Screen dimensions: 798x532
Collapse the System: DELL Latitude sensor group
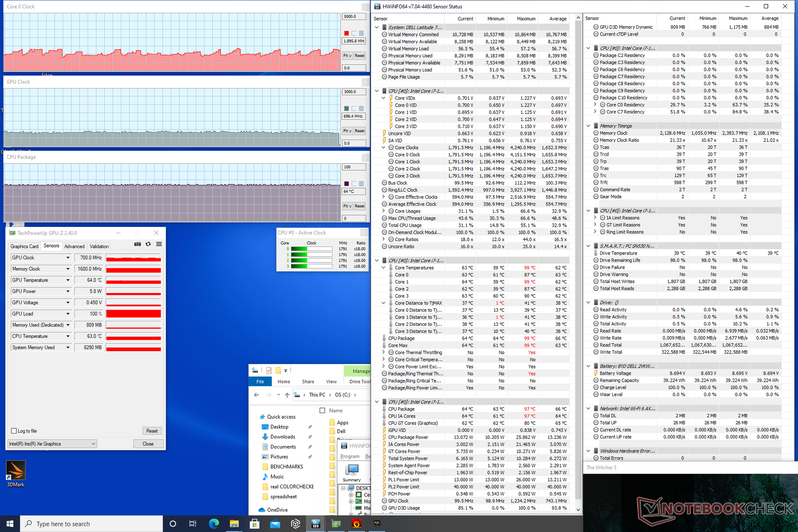[x=377, y=27]
